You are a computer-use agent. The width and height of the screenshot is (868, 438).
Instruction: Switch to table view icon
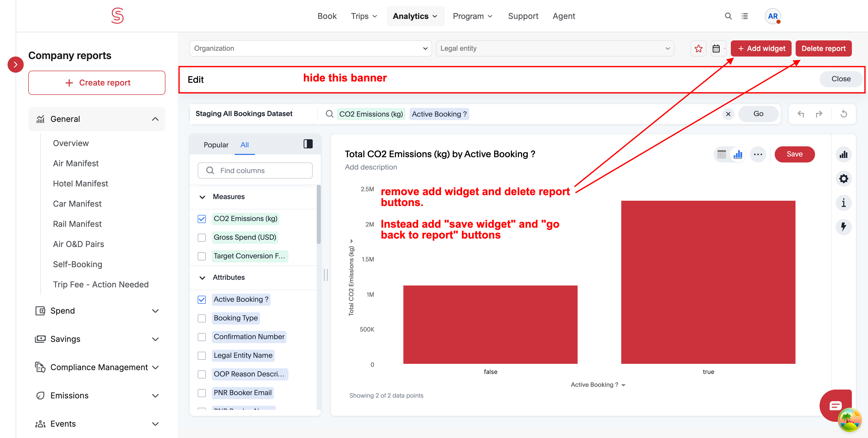pos(722,154)
